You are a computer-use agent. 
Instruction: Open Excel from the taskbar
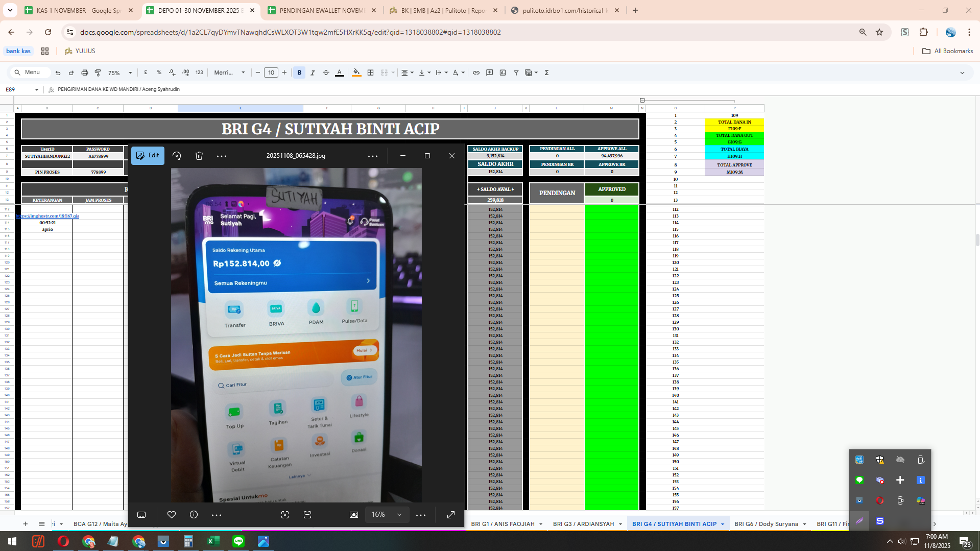pyautogui.click(x=213, y=541)
